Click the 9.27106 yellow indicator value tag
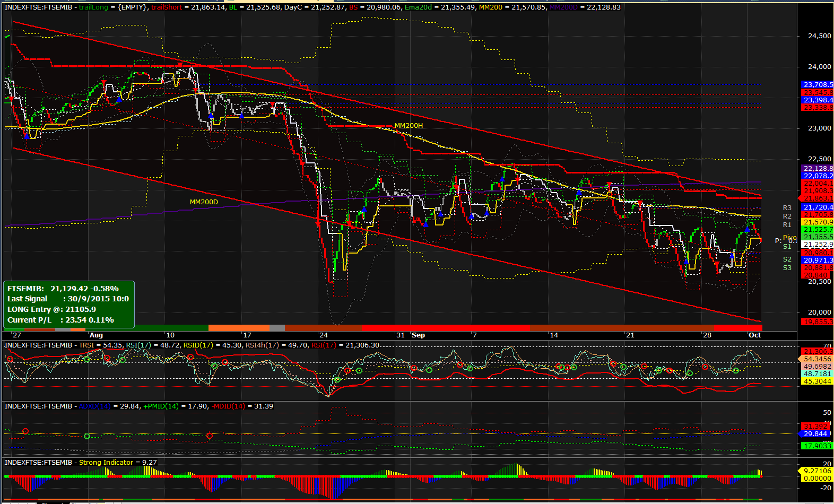This screenshot has width=834, height=504. (816, 471)
